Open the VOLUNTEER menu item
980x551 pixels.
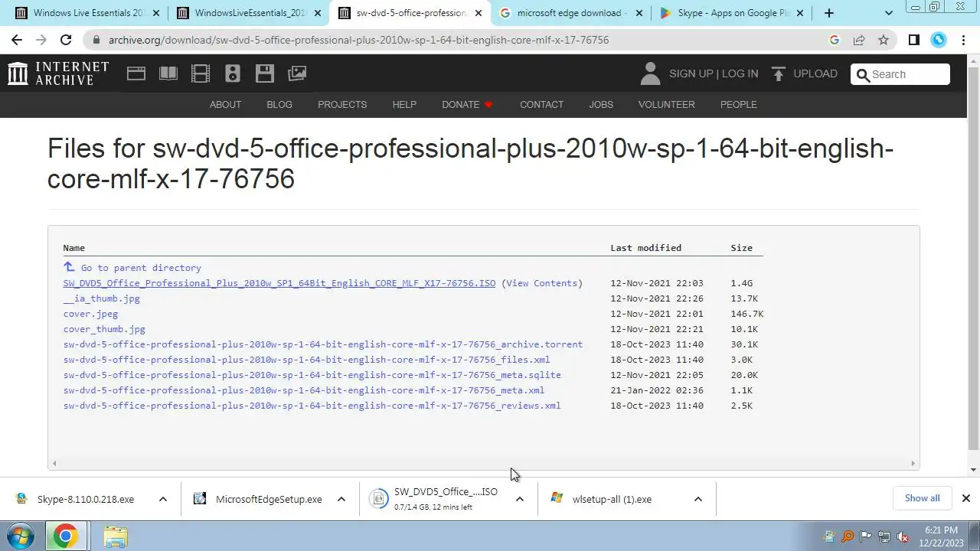[666, 105]
